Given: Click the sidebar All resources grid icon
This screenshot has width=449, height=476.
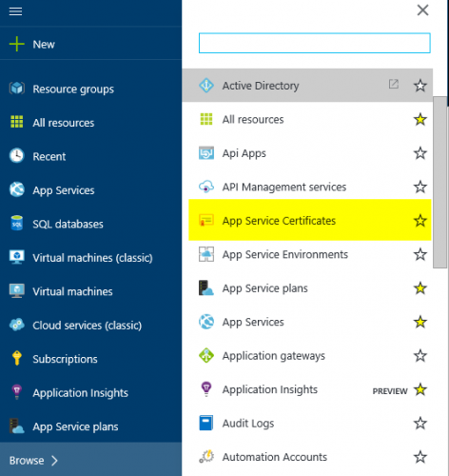Looking at the screenshot, I should pyautogui.click(x=17, y=122).
